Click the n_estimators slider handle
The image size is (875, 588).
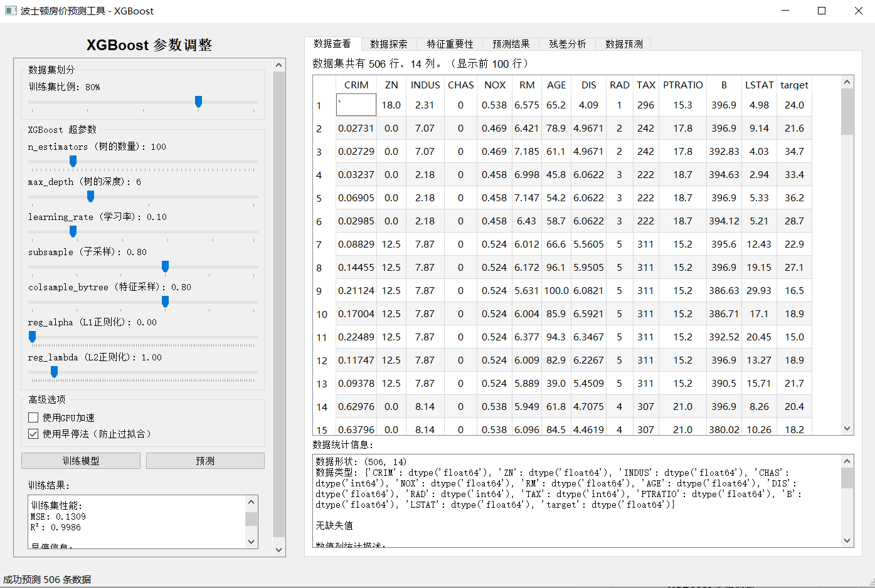click(73, 161)
